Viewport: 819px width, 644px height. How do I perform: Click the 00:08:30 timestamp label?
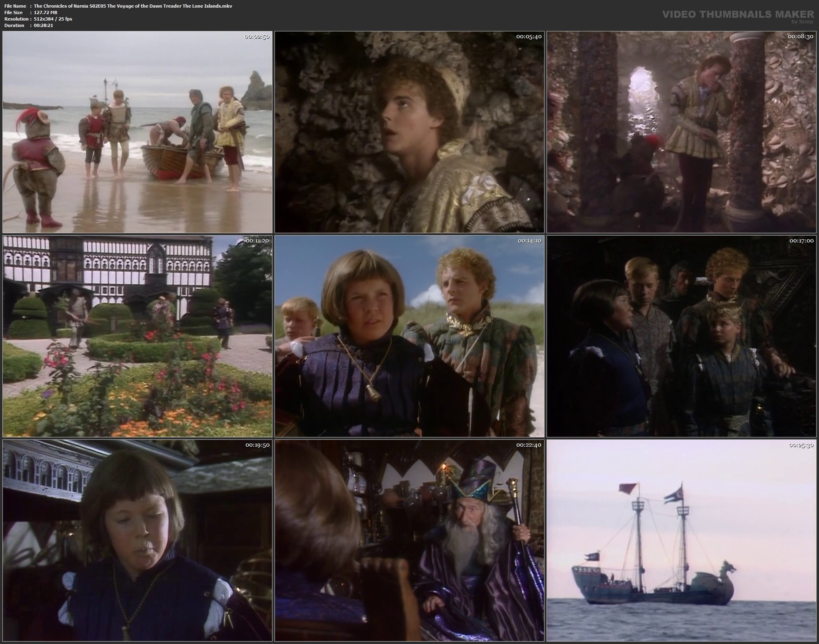801,37
